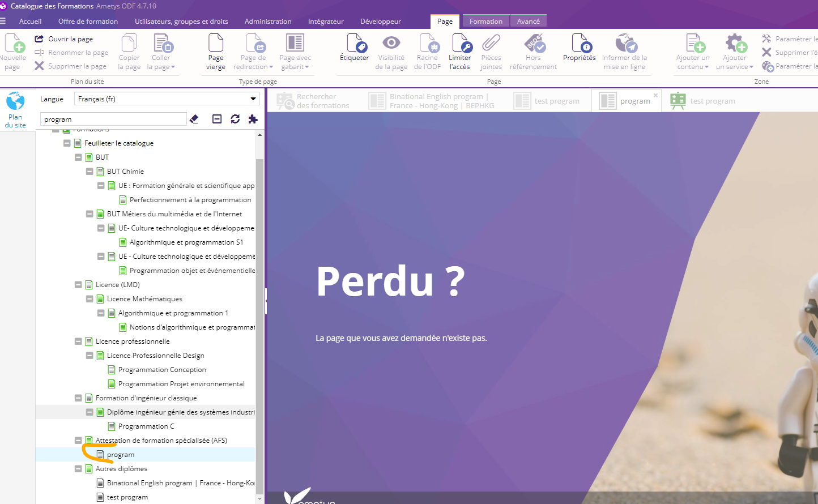Toggle Visibilité de la page eye icon
This screenshot has width=818, height=504.
[x=391, y=43]
